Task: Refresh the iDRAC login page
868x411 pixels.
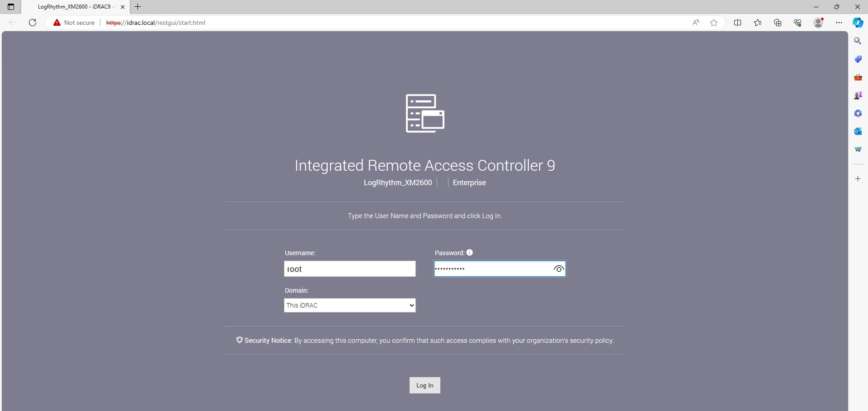Action: (x=32, y=22)
